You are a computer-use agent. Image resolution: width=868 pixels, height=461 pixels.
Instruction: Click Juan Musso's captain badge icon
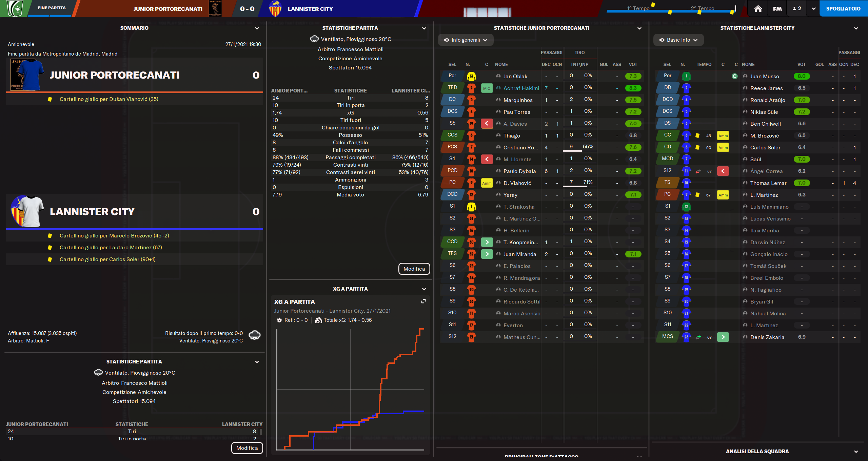[734, 77]
